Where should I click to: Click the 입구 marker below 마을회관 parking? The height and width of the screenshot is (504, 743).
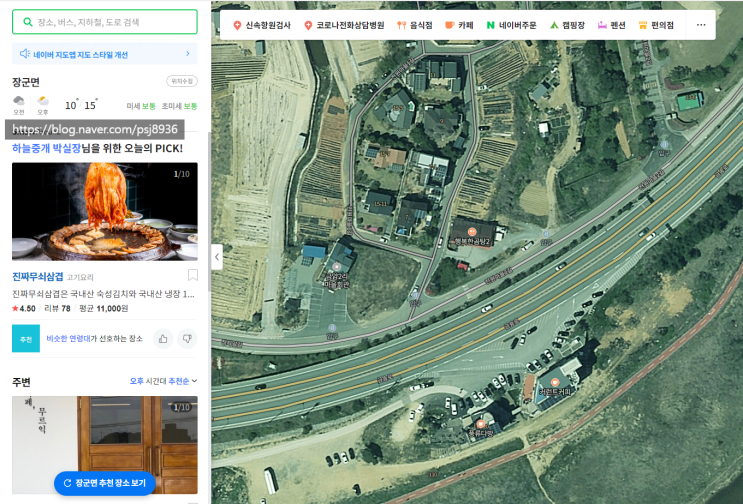(x=332, y=328)
